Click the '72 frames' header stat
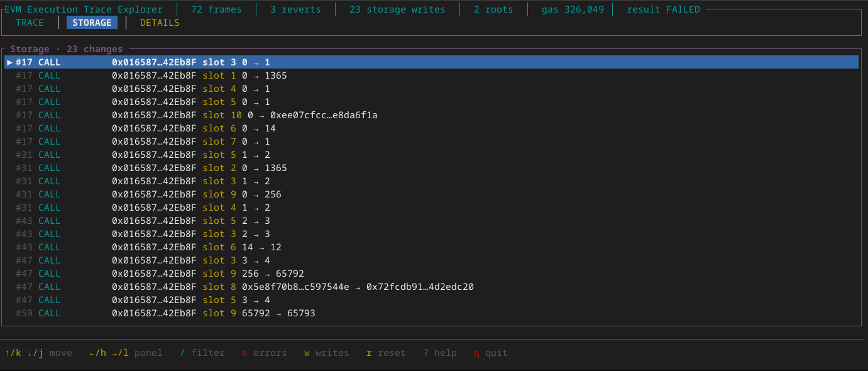Viewport: 868px width, 371px height. click(x=216, y=9)
